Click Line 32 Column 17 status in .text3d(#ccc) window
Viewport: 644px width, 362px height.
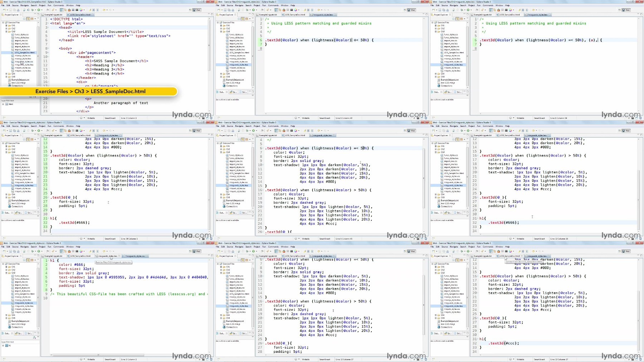[559, 359]
